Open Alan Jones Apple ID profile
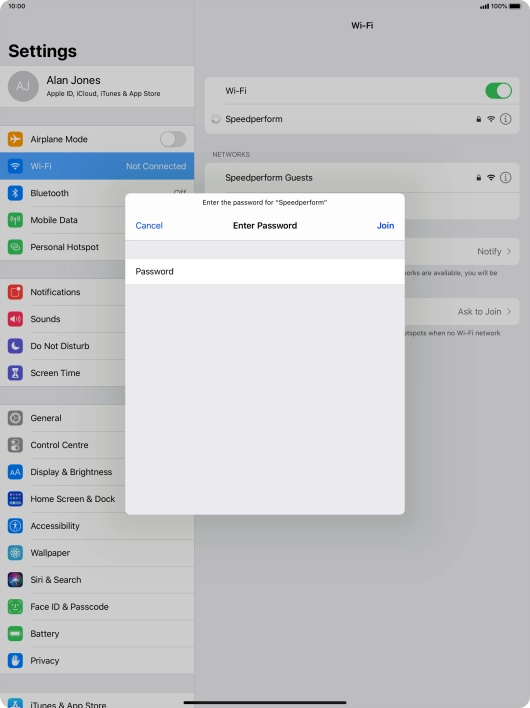530x708 pixels. (x=97, y=86)
